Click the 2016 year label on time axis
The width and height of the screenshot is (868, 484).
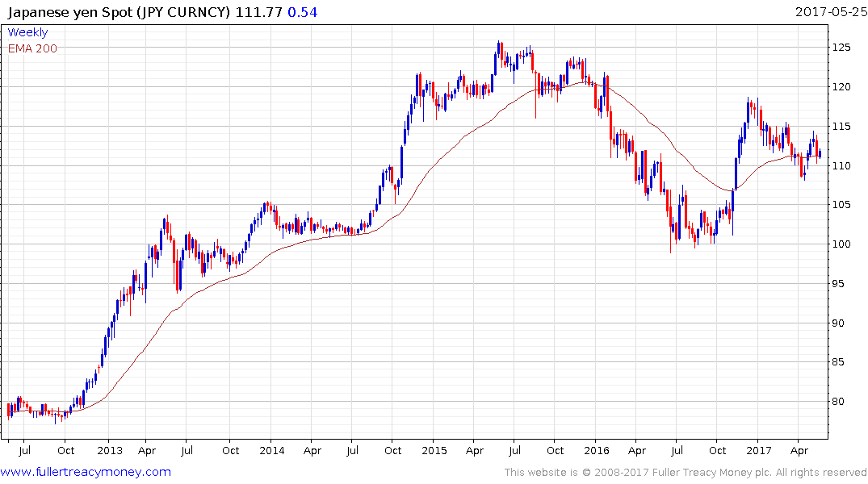coord(596,450)
